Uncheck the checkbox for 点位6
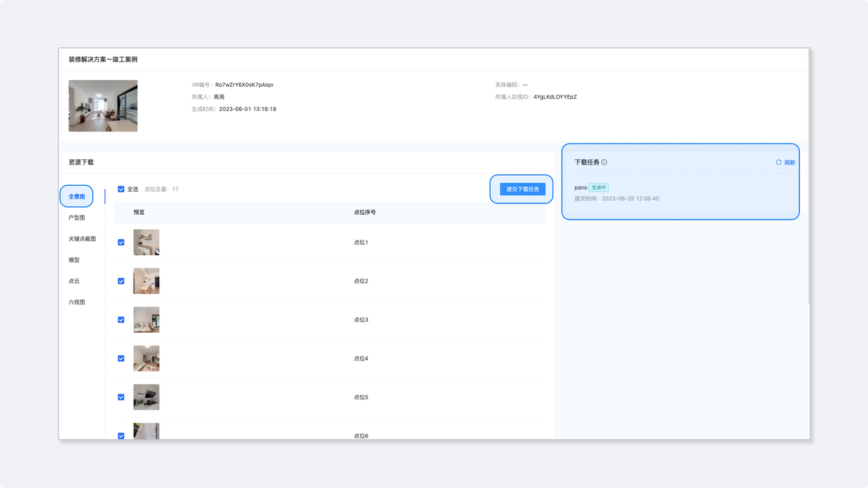The width and height of the screenshot is (868, 488). [x=121, y=436]
